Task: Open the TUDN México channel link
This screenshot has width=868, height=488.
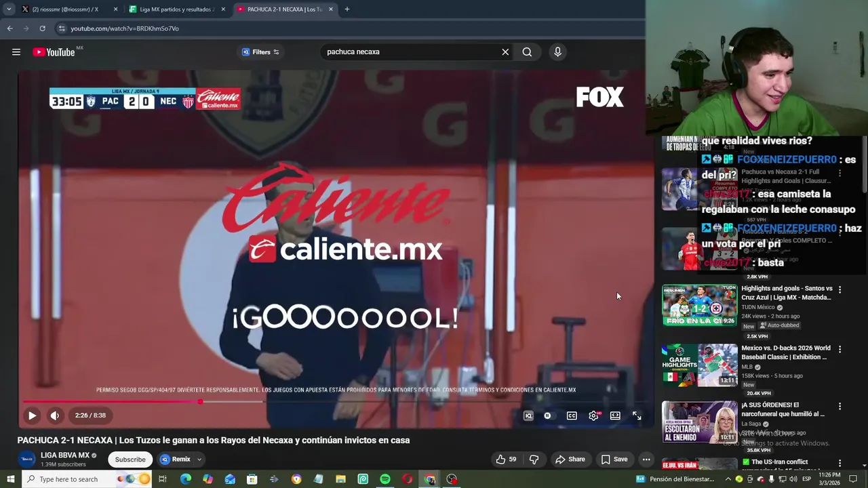Action: tap(758, 307)
